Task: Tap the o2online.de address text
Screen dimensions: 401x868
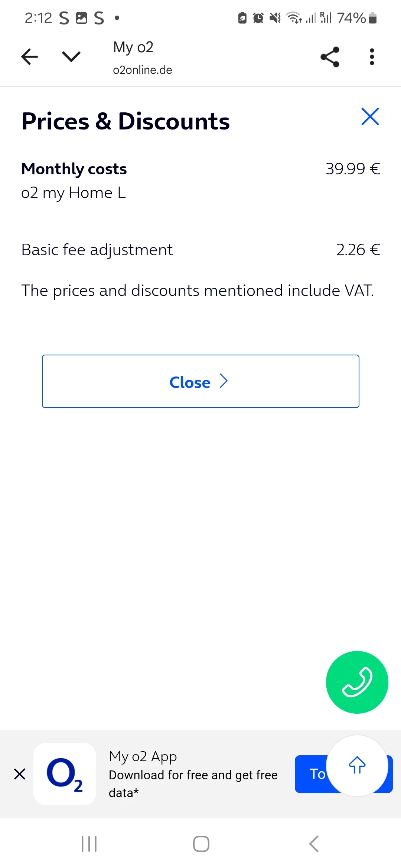Action: pos(142,70)
